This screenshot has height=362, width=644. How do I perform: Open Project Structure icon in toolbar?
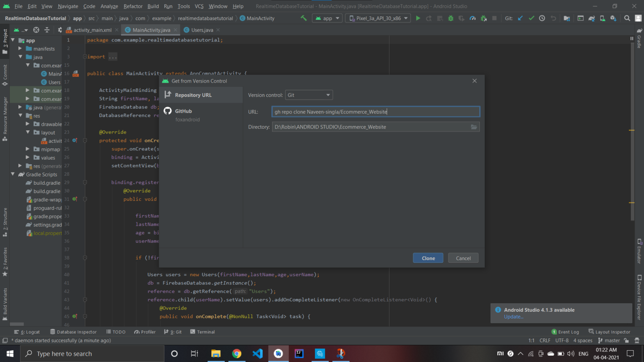pyautogui.click(x=567, y=18)
